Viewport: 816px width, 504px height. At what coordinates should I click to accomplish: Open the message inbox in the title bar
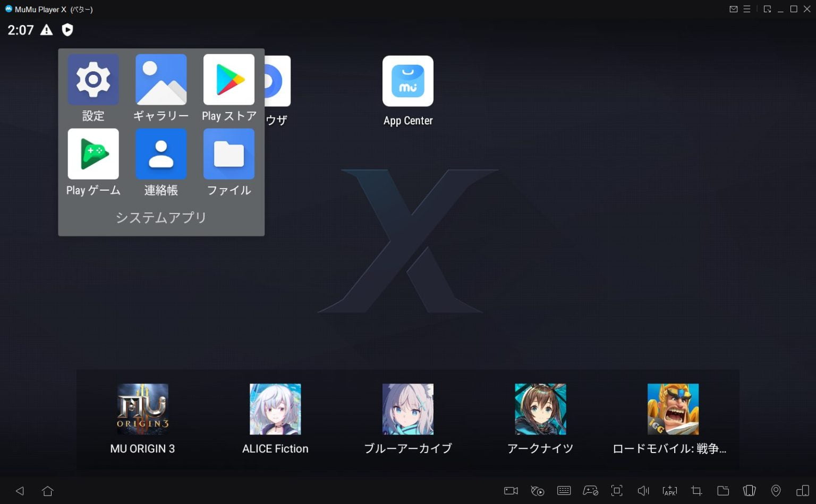click(733, 9)
